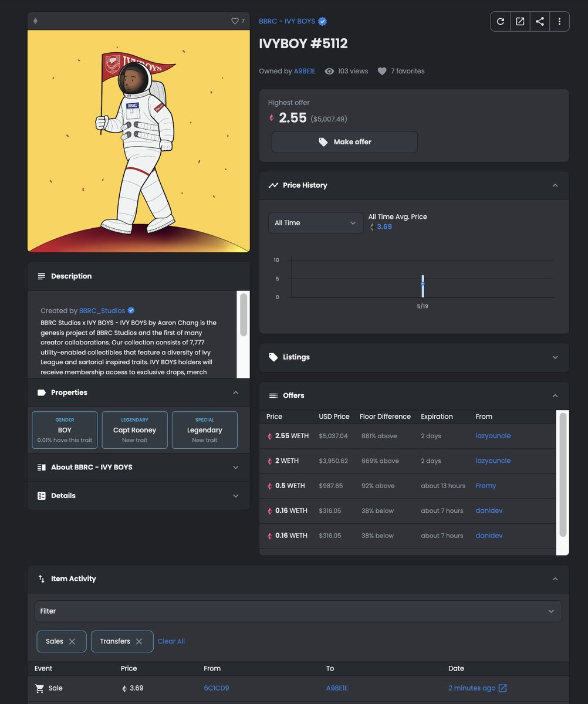
Task: Click the Floor Difference column header
Action: 385,417
